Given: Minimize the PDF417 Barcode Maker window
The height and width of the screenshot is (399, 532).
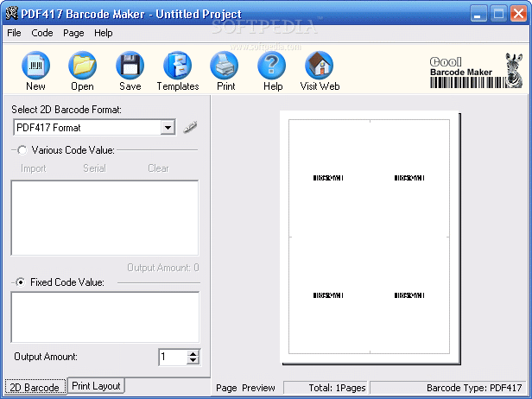Looking at the screenshot, I should point(478,14).
